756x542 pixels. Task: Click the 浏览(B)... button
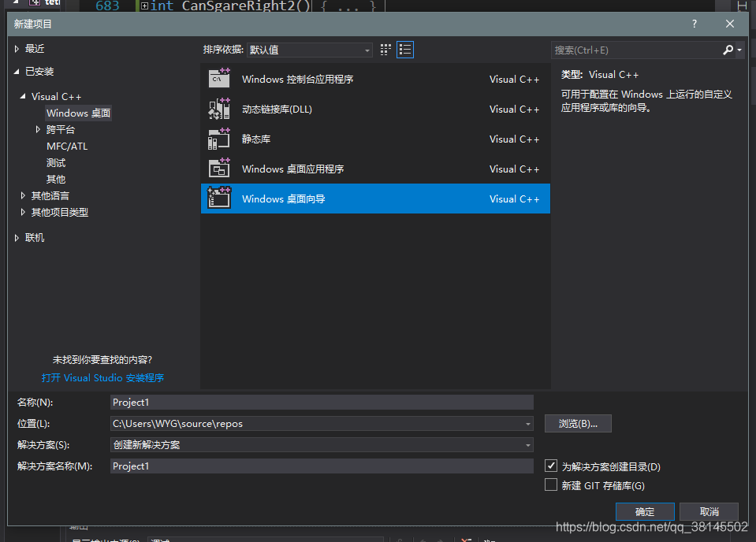pyautogui.click(x=578, y=424)
